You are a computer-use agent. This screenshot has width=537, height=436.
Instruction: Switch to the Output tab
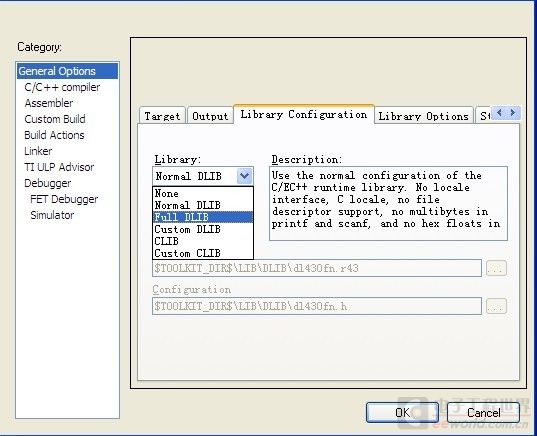coord(210,116)
